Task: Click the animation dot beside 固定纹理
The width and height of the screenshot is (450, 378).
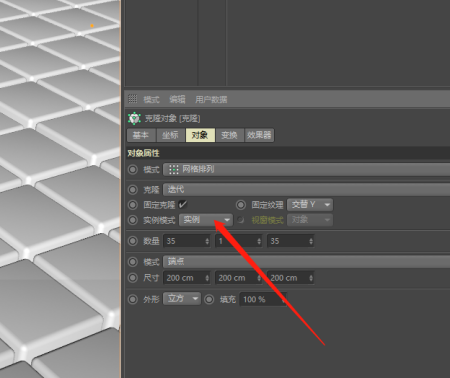Action: pyautogui.click(x=241, y=204)
